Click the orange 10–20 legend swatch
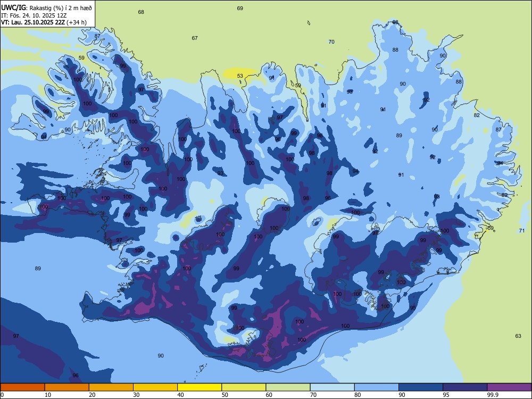This screenshot has width=532, height=399. click(67, 387)
